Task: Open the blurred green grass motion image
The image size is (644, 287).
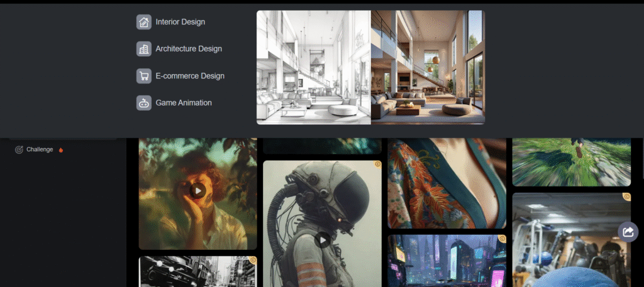Action: pyautogui.click(x=571, y=162)
